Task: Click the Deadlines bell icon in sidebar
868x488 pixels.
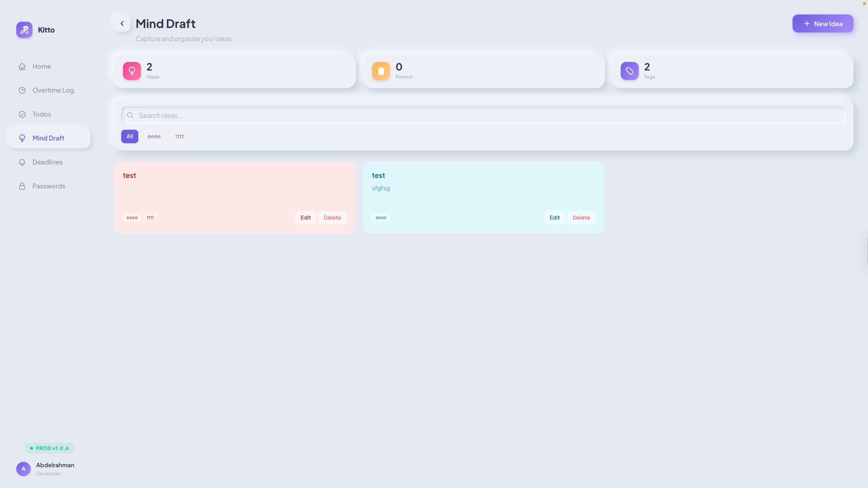Action: tap(22, 162)
